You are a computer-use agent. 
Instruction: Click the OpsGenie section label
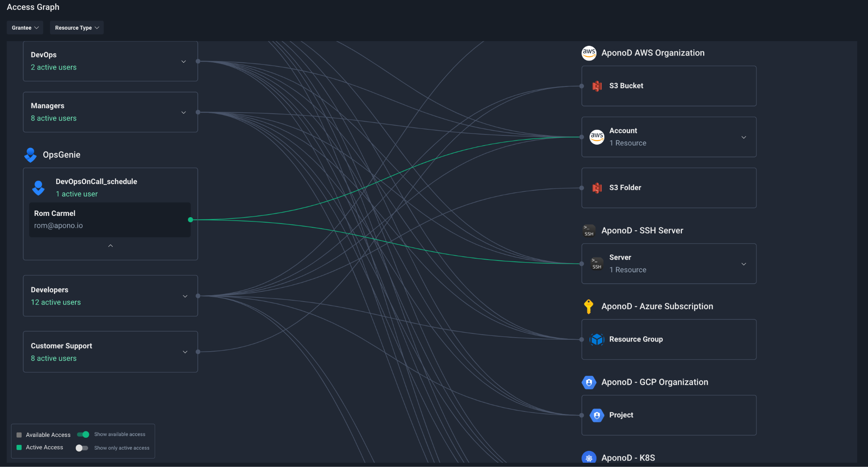[x=61, y=155]
